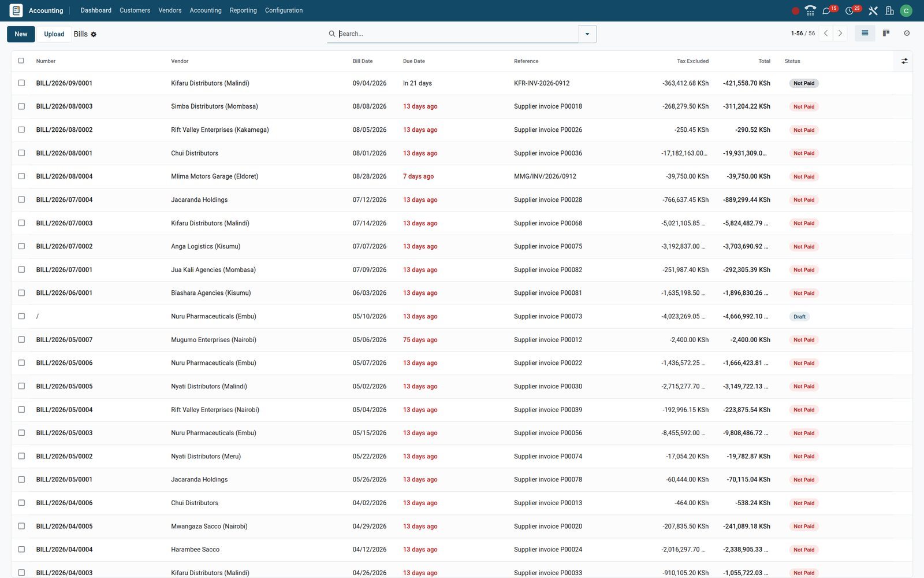Open the Configuration menu

click(x=284, y=10)
